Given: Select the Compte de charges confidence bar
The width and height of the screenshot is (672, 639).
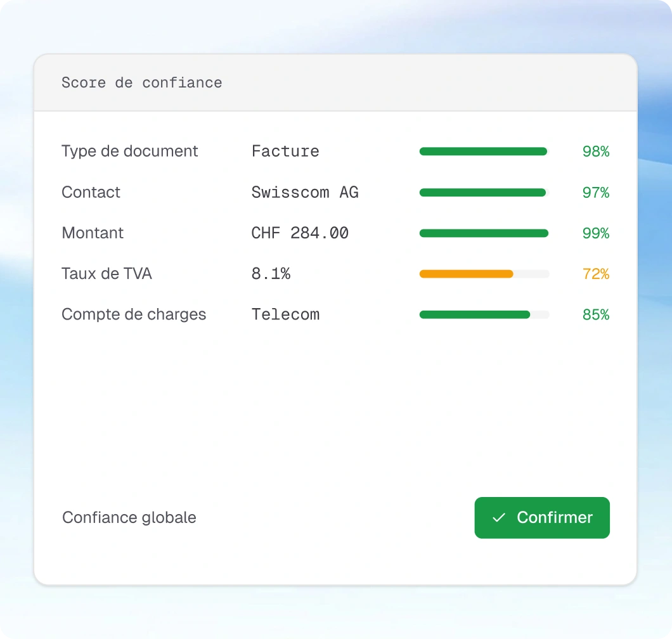Looking at the screenshot, I should [x=484, y=314].
